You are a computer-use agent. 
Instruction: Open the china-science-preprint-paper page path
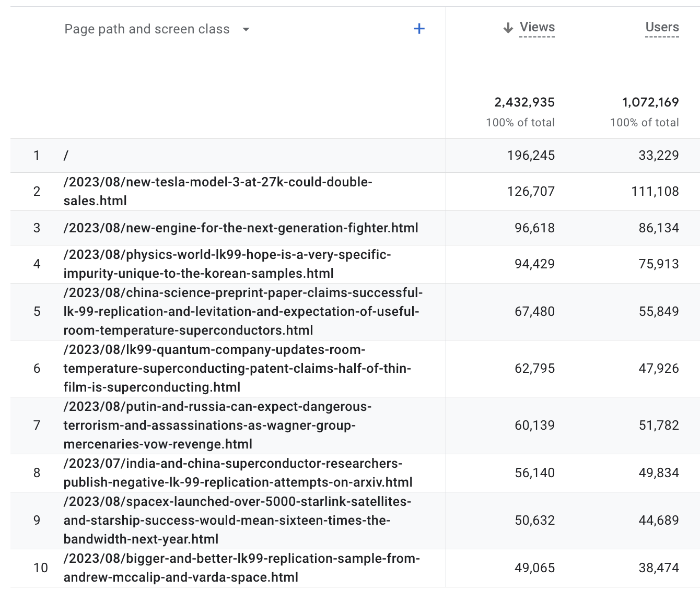point(242,311)
